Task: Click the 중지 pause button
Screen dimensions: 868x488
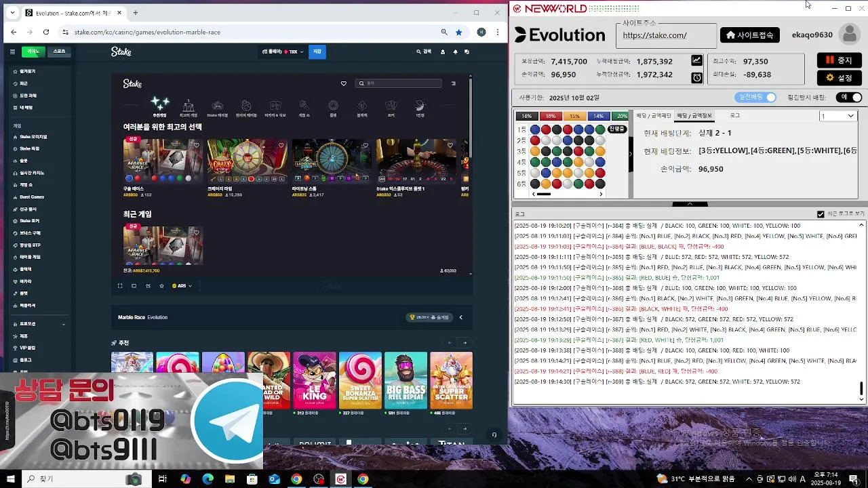Action: click(839, 60)
